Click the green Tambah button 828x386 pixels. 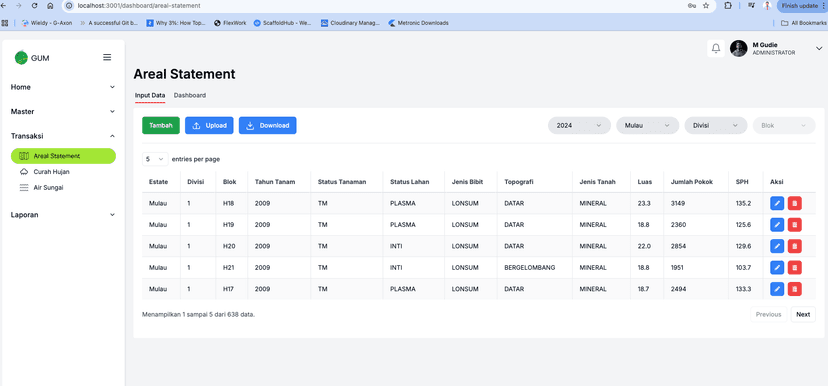(161, 125)
